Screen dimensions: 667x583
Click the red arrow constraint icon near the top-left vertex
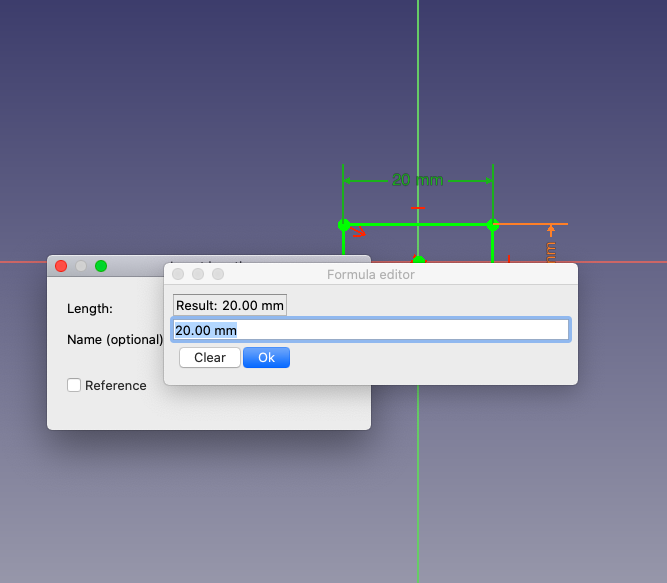[358, 233]
